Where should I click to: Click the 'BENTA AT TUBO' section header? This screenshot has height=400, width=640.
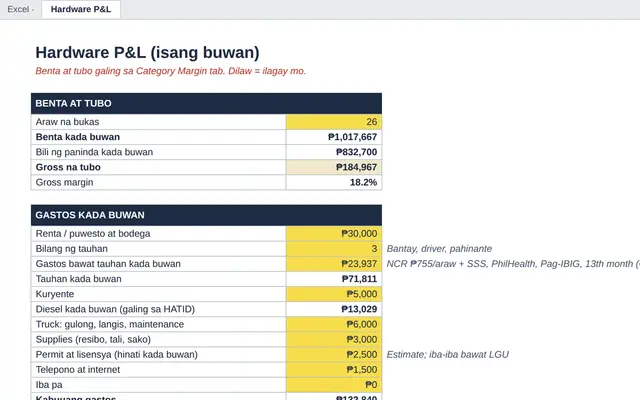[x=207, y=103]
